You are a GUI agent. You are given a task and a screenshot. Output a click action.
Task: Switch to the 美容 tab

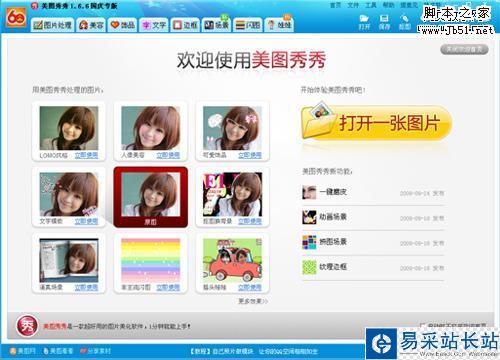(91, 25)
